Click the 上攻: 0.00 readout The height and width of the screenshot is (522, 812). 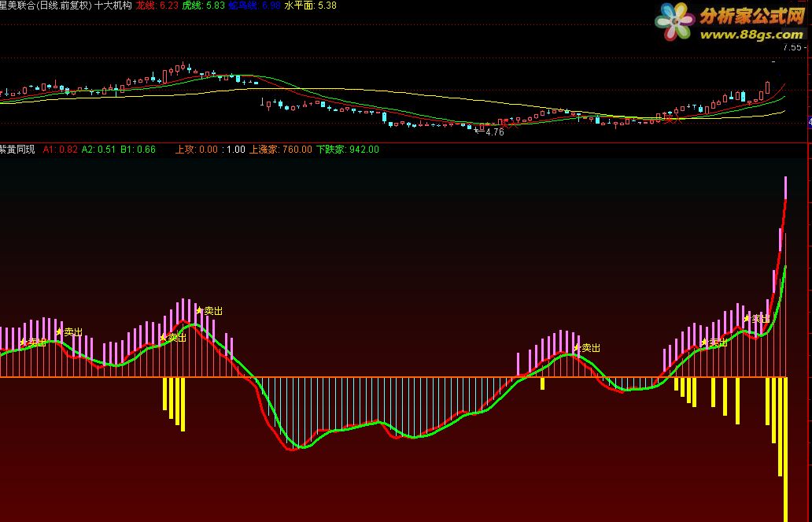196,150
